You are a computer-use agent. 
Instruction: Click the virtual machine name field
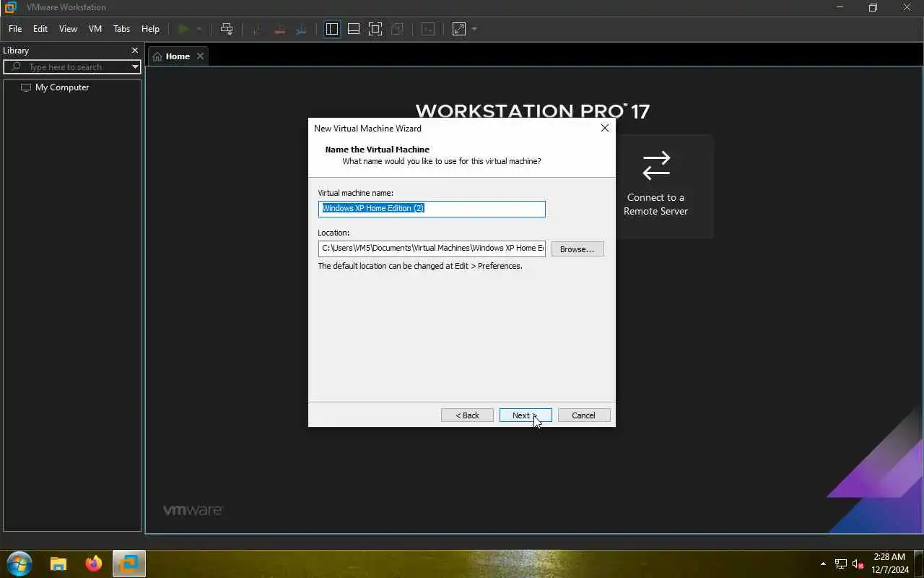click(432, 208)
